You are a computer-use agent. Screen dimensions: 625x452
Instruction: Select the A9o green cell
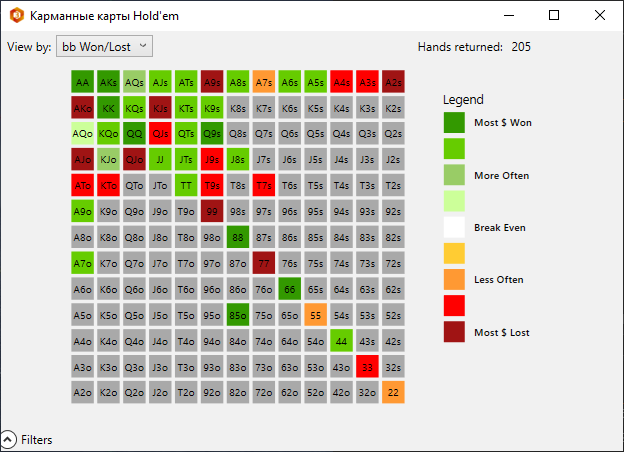[83, 211]
